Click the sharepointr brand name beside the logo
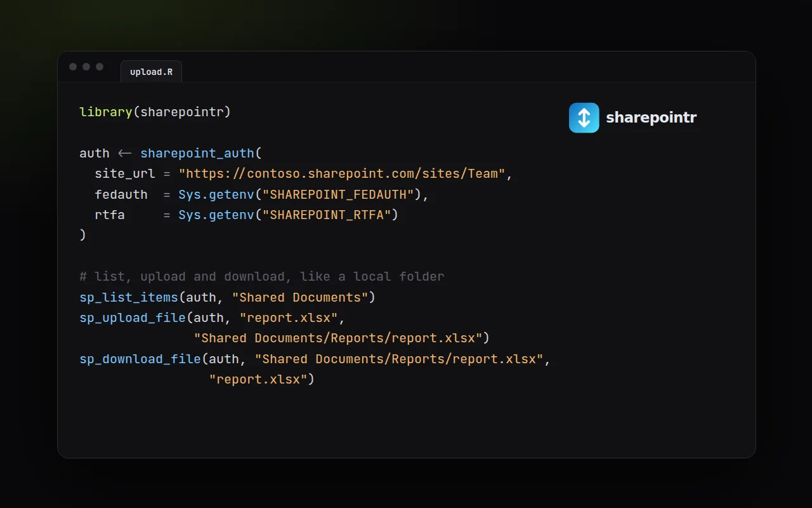The image size is (812, 508). point(652,117)
